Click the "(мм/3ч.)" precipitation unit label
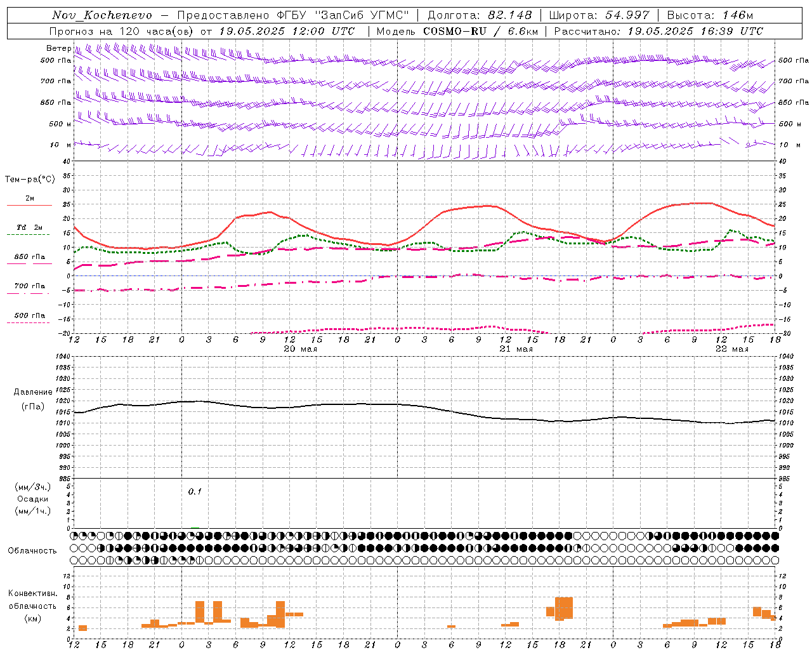The height and width of the screenshot is (650, 812). click(x=33, y=487)
